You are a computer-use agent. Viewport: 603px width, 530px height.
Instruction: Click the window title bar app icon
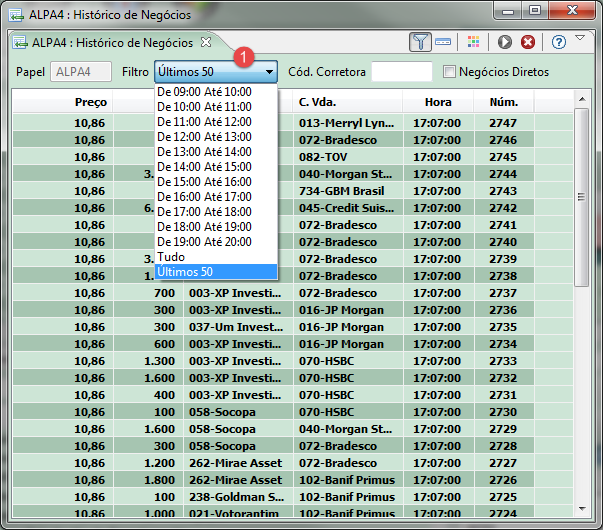coord(17,15)
